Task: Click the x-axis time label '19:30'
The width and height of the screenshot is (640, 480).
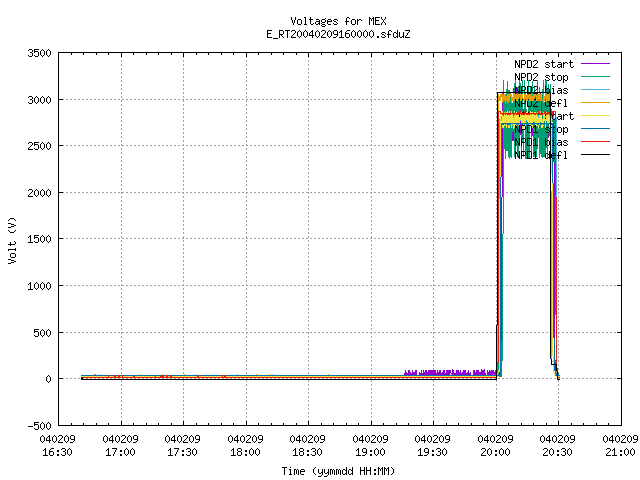Action: coord(432,452)
